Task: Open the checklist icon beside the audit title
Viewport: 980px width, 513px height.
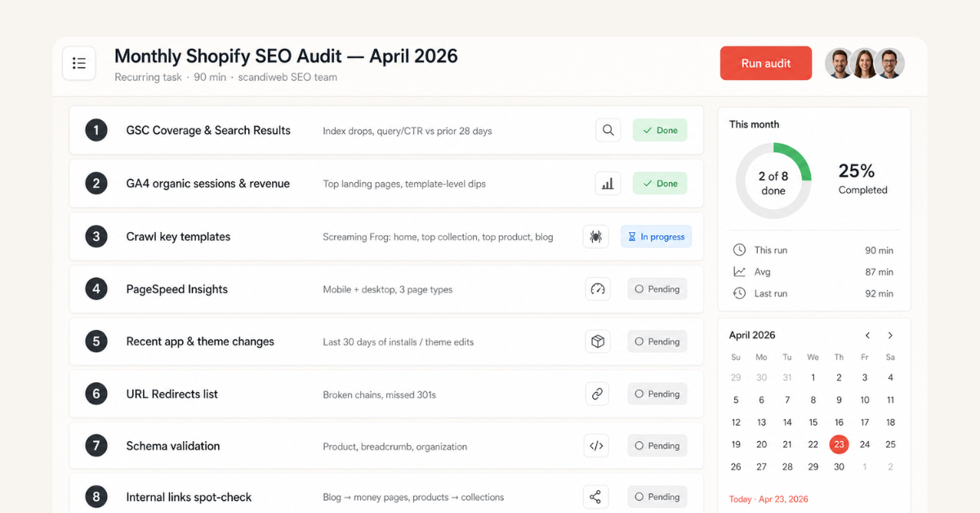Action: 79,63
